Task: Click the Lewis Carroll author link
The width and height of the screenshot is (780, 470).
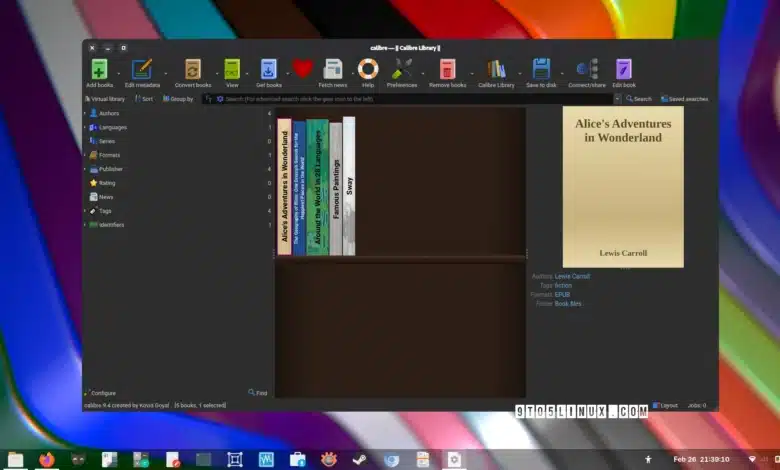Action: 572,277
